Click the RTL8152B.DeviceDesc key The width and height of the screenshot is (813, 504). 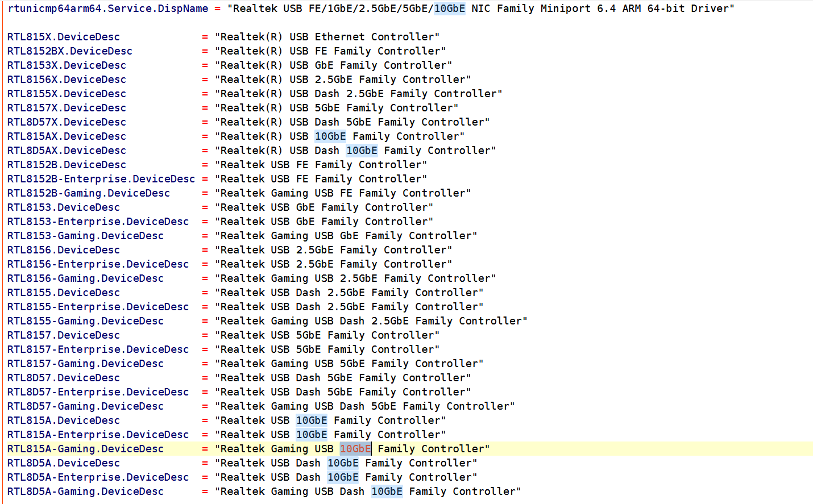67,165
